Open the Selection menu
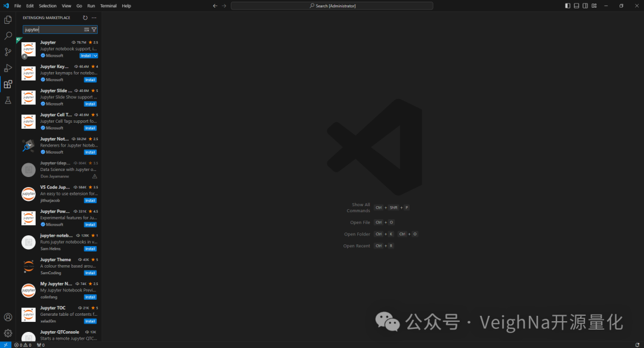The height and width of the screenshot is (348, 644). (x=48, y=6)
